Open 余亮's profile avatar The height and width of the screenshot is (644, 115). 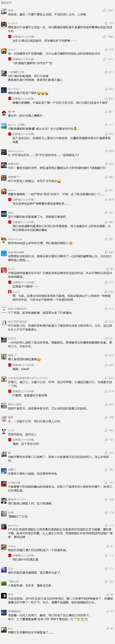point(4,12)
